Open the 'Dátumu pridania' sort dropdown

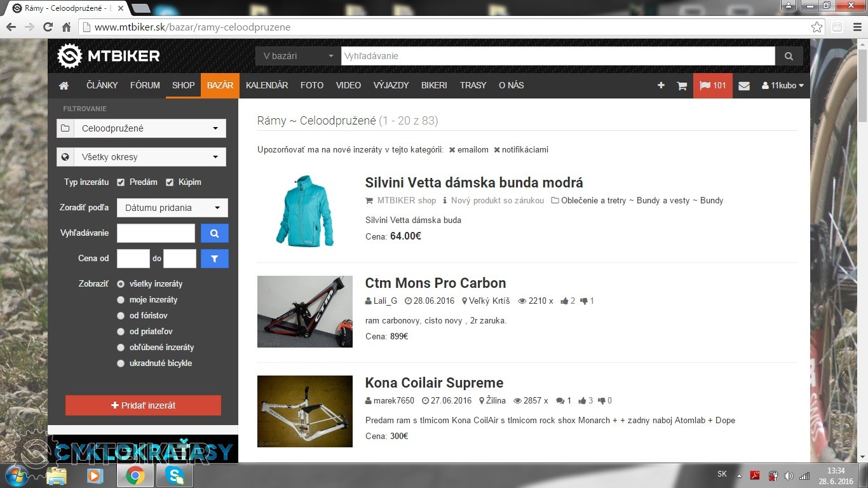pyautogui.click(x=172, y=208)
